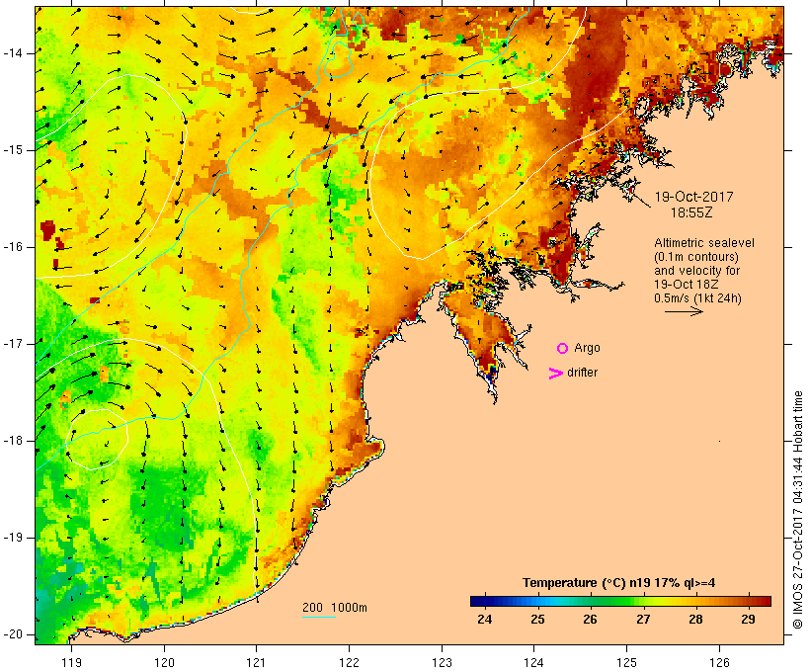Click the cyan 200 1000m isobath legend line
The height and width of the screenshot is (672, 810).
pos(319,617)
